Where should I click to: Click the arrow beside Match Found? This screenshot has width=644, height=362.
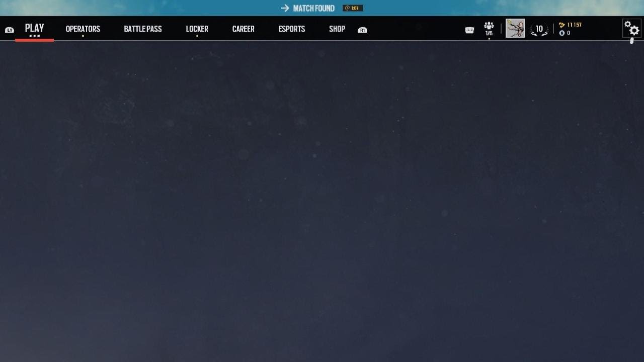(285, 8)
